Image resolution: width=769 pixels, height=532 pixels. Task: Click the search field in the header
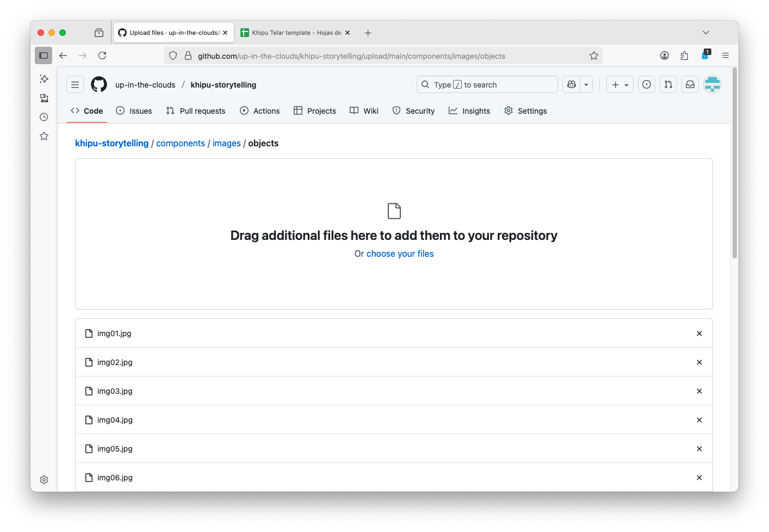tap(487, 84)
